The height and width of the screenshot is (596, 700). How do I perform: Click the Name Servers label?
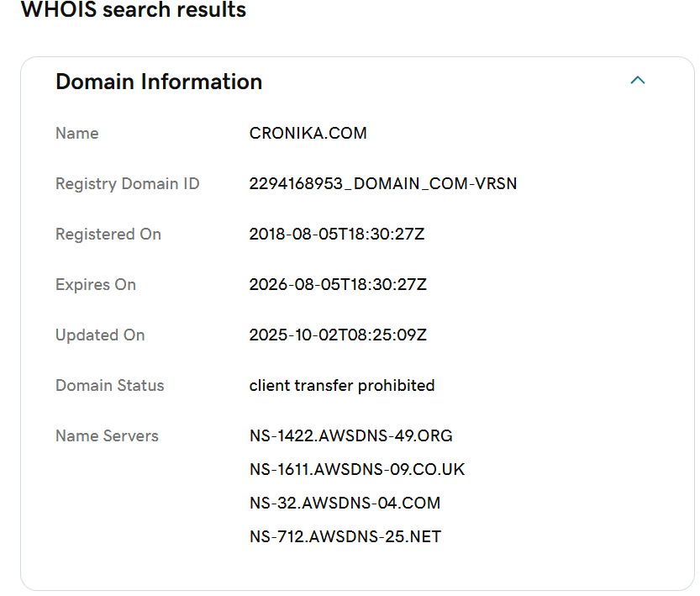[107, 435]
